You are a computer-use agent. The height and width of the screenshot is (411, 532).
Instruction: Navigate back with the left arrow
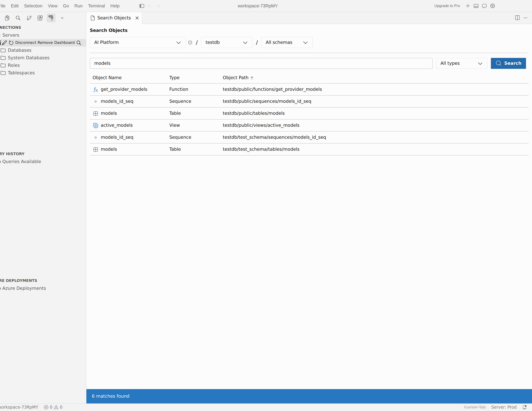[150, 6]
